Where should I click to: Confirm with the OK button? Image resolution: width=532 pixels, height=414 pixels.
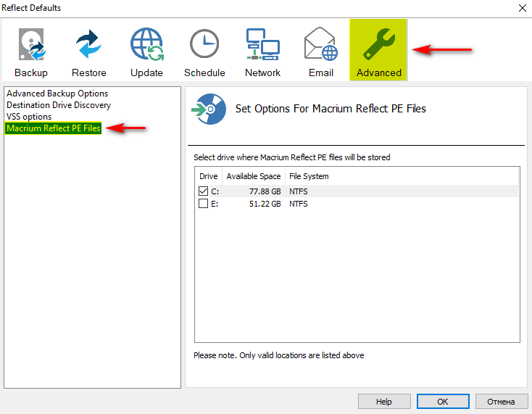443,402
